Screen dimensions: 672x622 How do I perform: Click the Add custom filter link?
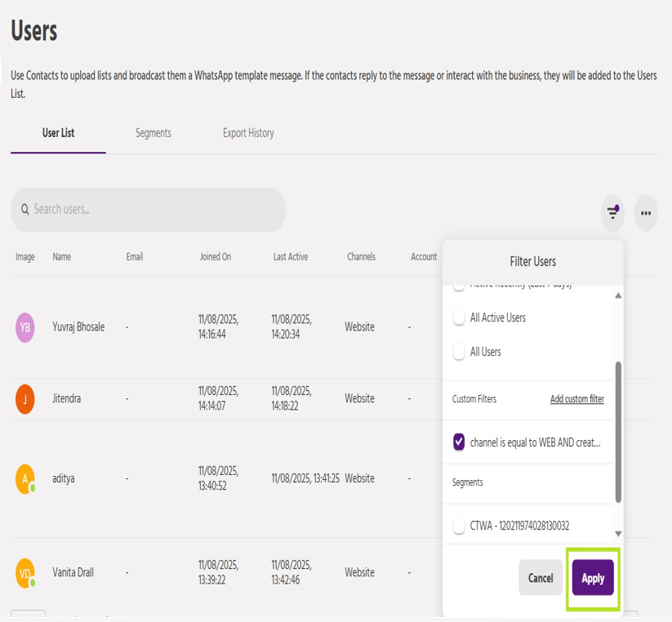(576, 399)
